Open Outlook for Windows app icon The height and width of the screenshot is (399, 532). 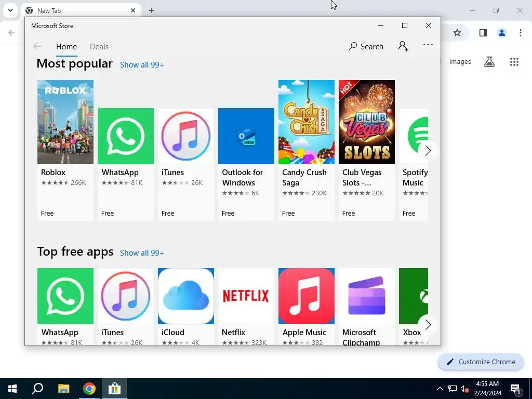246,136
